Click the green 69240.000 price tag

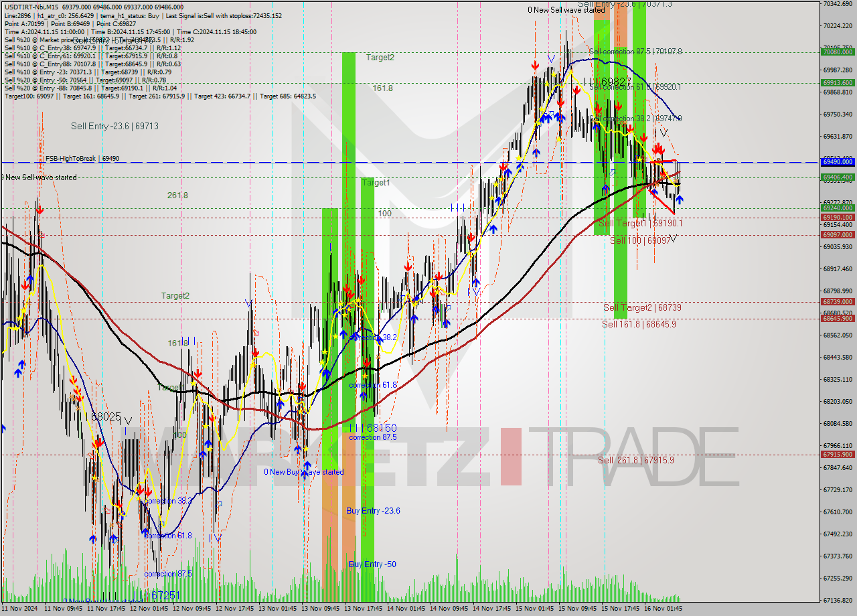[x=837, y=208]
